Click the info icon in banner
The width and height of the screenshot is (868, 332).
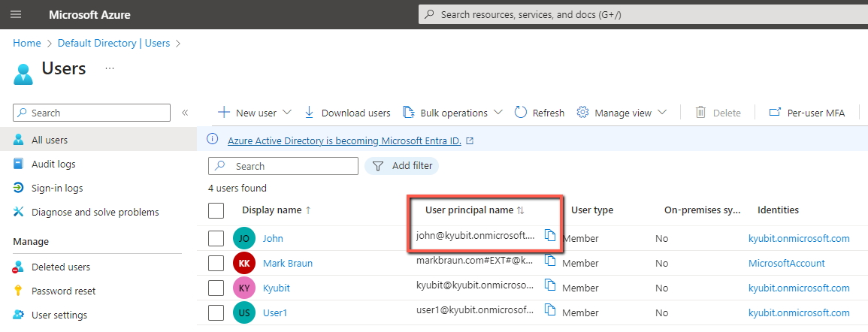(212, 140)
